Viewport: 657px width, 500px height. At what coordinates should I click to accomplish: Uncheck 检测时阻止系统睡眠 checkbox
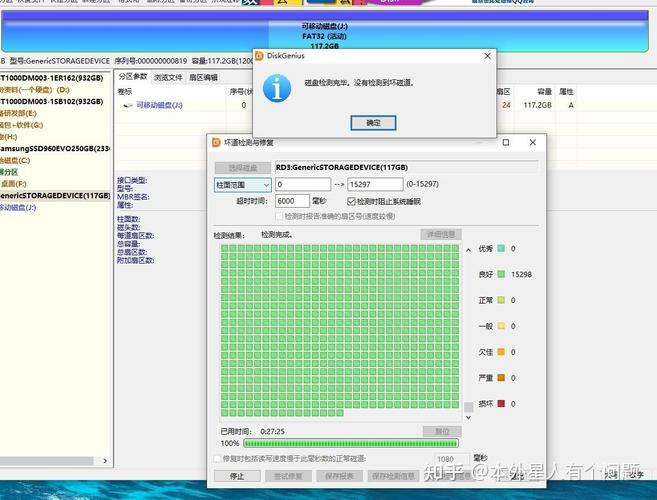351,202
